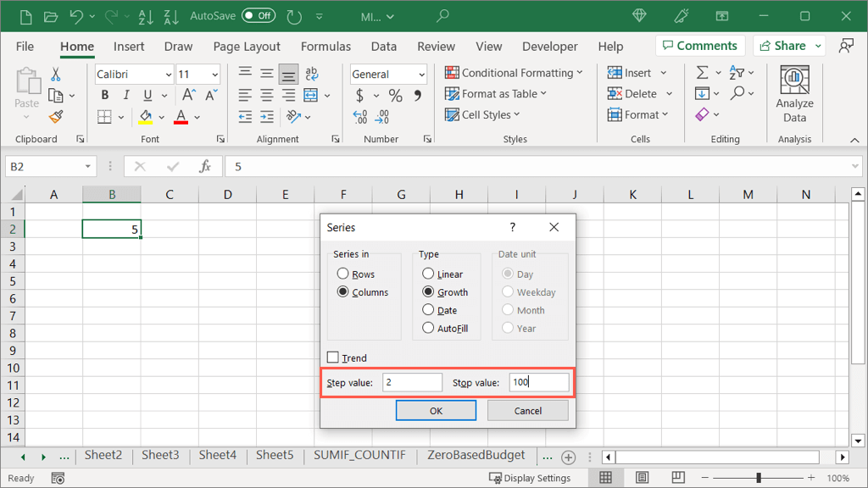The height and width of the screenshot is (488, 868).
Task: Click the Percent Style icon
Action: point(395,96)
